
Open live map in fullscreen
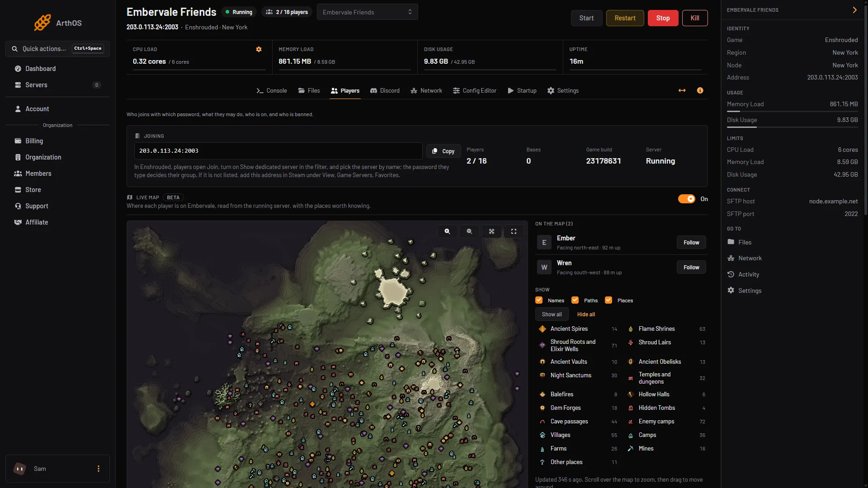(x=514, y=231)
